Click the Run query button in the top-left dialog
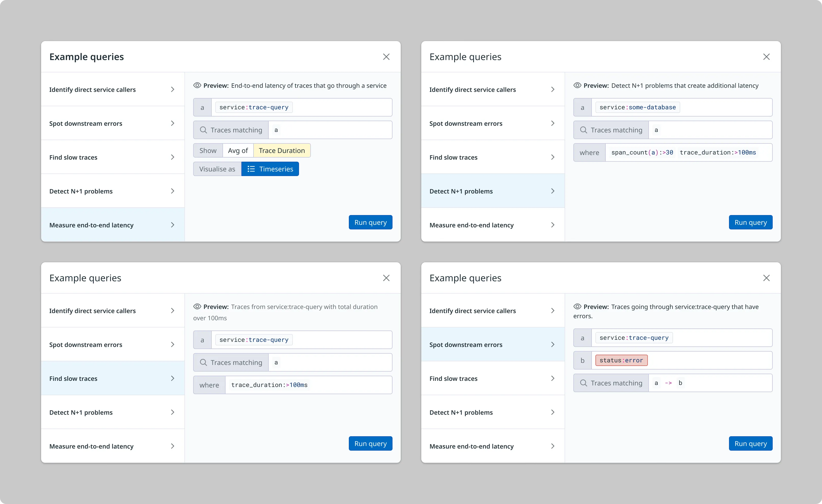 click(x=370, y=222)
